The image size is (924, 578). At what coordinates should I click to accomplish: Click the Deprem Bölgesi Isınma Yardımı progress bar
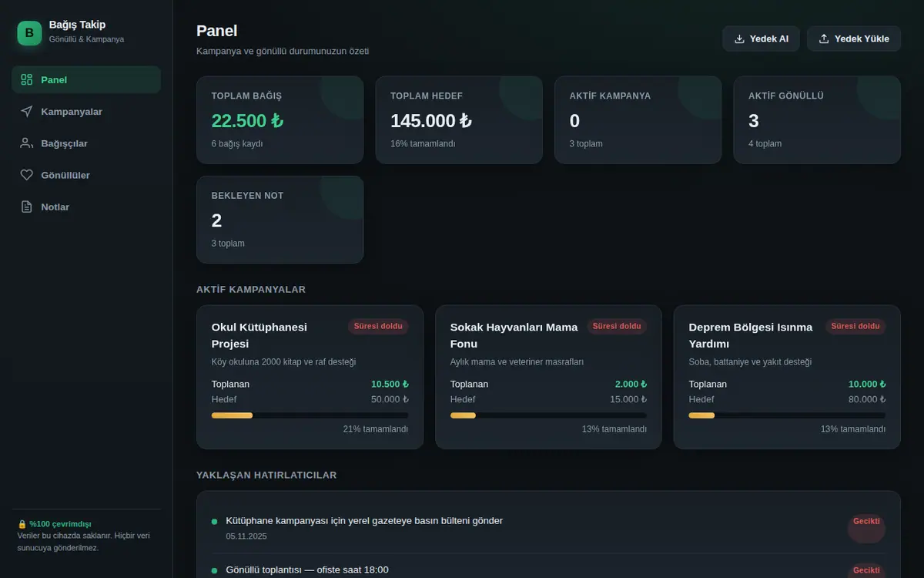click(787, 415)
